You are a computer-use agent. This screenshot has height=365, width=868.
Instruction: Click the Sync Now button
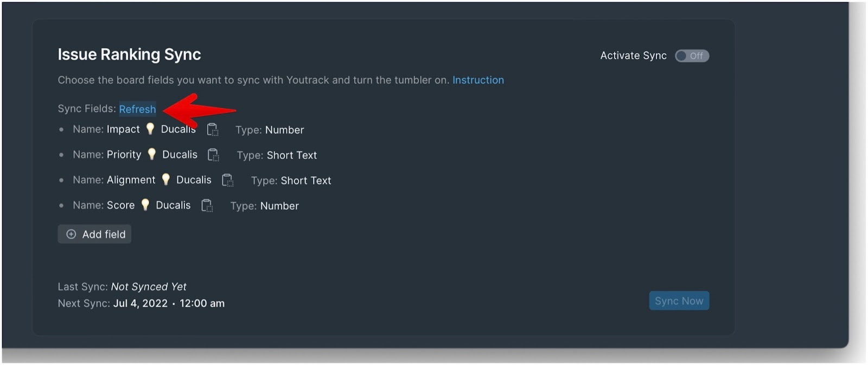pos(679,301)
